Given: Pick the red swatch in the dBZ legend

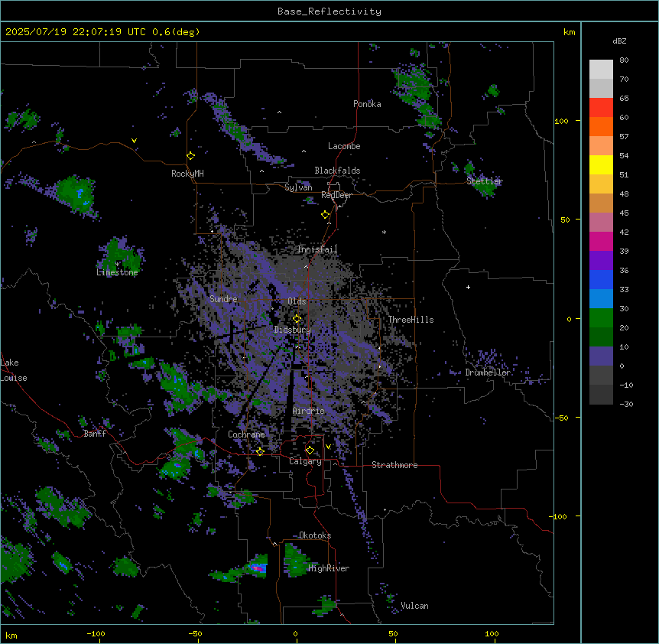Looking at the screenshot, I should (601, 108).
